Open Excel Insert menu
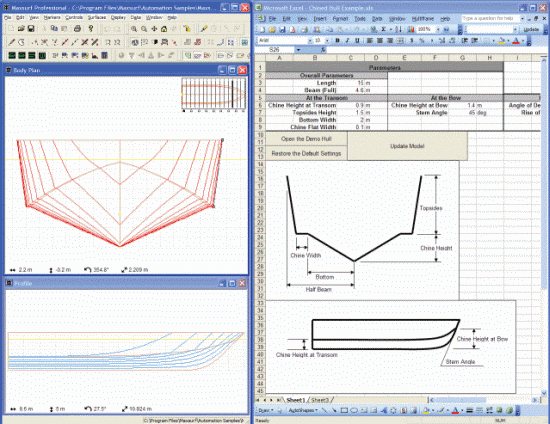Image resolution: width=550 pixels, height=424 pixels. point(320,19)
